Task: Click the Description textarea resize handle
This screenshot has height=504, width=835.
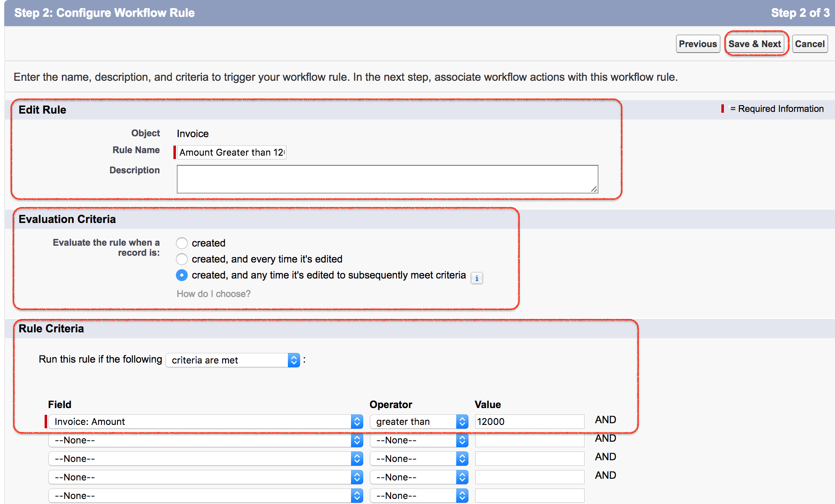Action: (x=594, y=189)
